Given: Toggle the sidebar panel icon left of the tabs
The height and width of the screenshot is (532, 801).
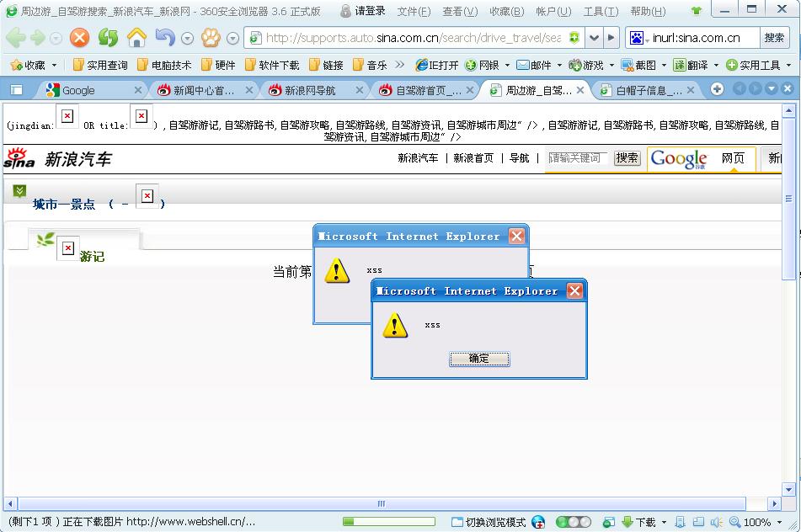Looking at the screenshot, I should tap(16, 90).
